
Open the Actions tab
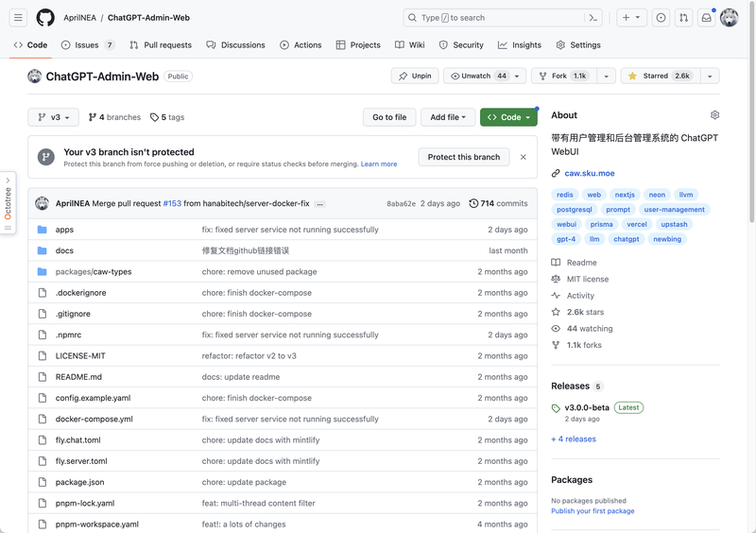(x=301, y=45)
